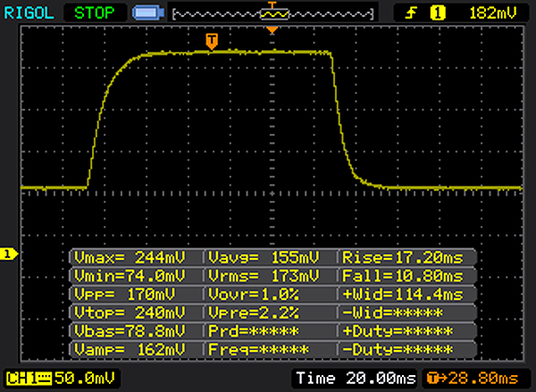Click the Rise=17.20ms measurement
This screenshot has width=536, height=392.
pos(403,257)
